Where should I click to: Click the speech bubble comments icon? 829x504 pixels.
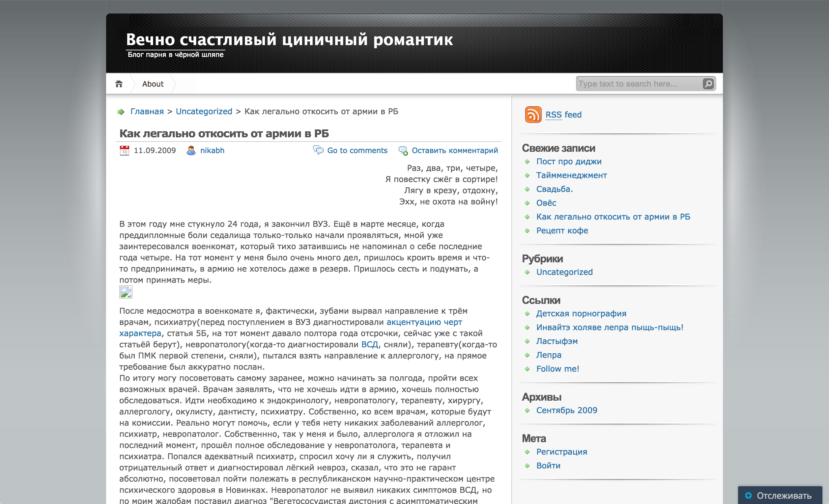318,150
